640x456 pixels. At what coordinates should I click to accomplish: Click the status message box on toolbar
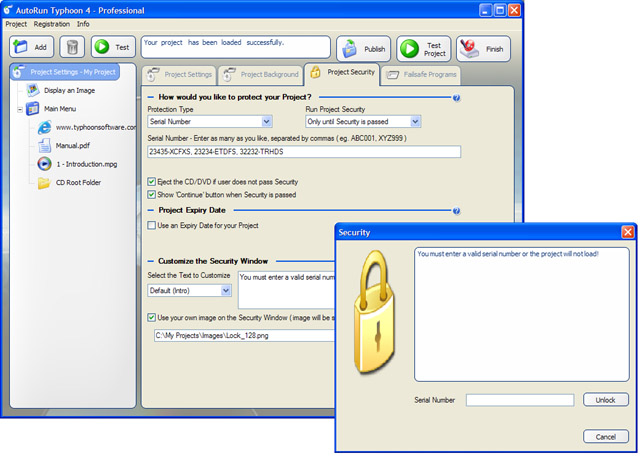(x=236, y=47)
